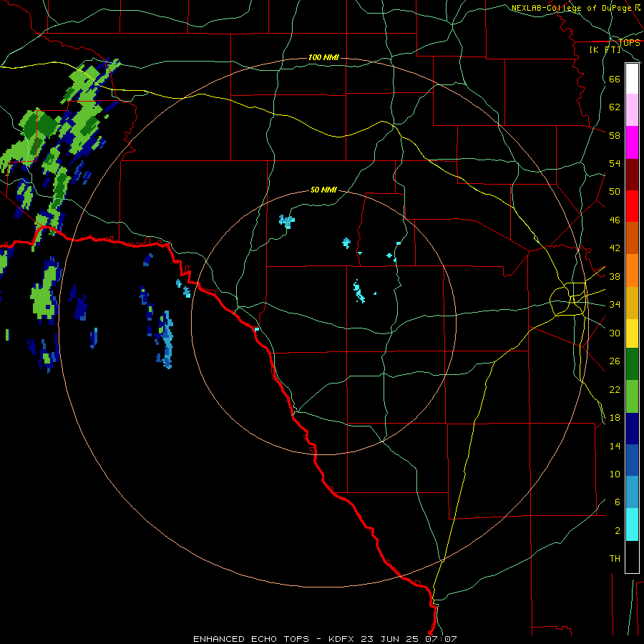Click the black TH legend swatch
This screenshot has width=644, height=644.
pyautogui.click(x=632, y=557)
